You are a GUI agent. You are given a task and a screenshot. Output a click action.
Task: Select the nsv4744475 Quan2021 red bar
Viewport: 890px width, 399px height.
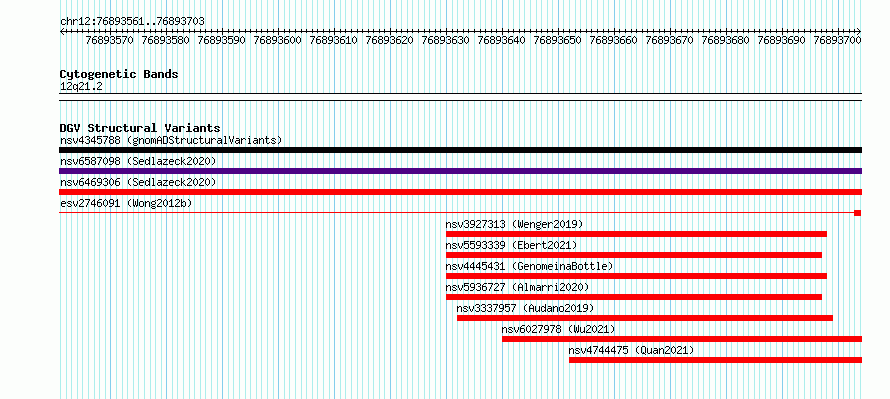tap(715, 360)
